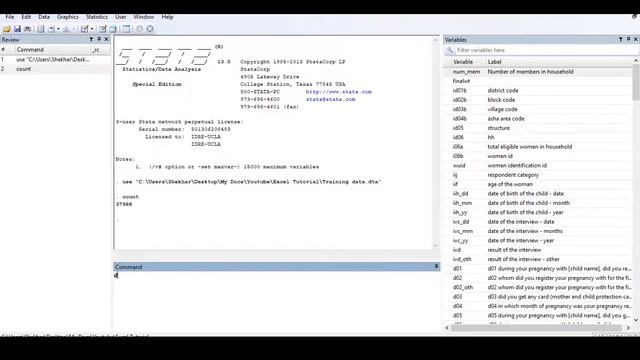Click the Save dataset toolbar icon
Viewport: 640px width, 360px height.
[17, 29]
